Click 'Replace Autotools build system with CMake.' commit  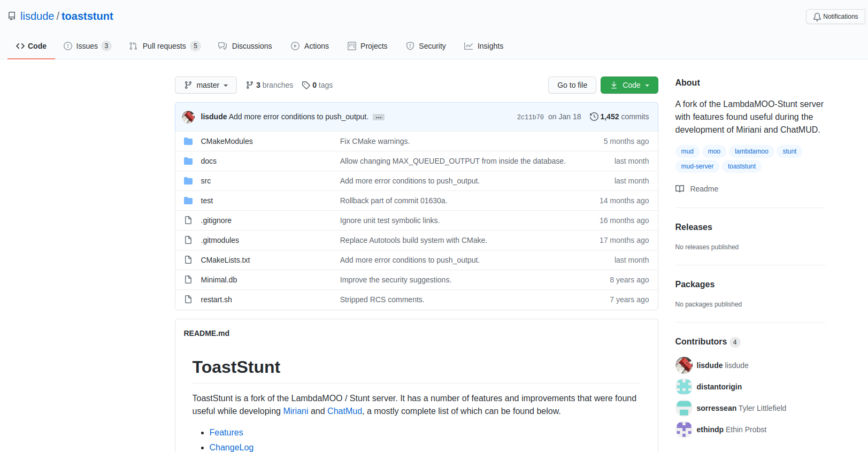pos(413,240)
